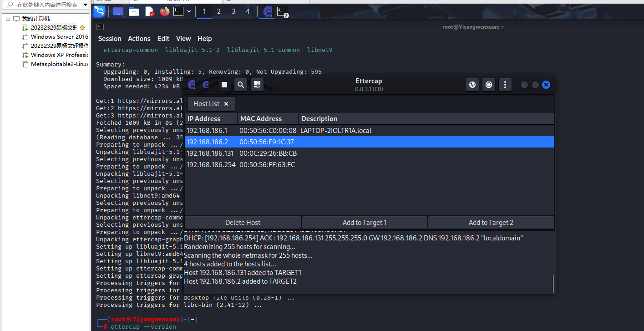Screen dimensions: 644x331
Task: Click MAC address 00:50:56:FF:63:FC
Action: (x=267, y=165)
